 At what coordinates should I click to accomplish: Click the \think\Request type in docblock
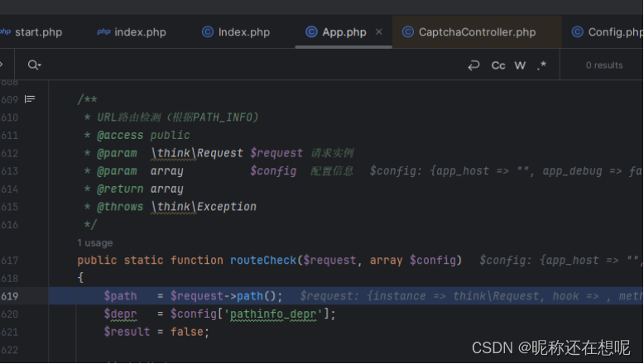(197, 153)
